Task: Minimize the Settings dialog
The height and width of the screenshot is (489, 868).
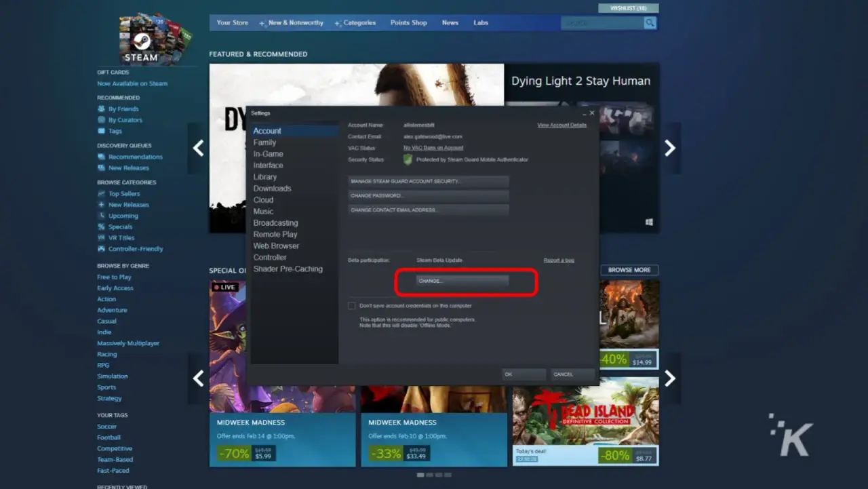Action: point(584,113)
